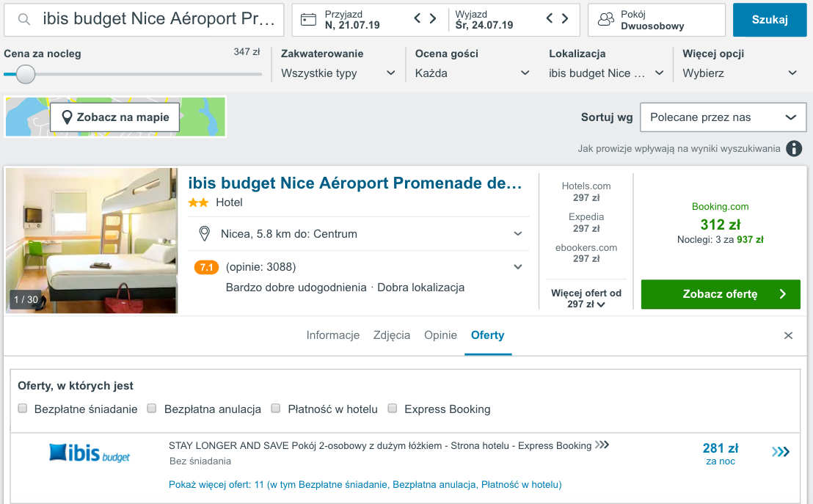
Task: Tick the Bezpłatna anulacja checkbox
Action: coord(152,409)
